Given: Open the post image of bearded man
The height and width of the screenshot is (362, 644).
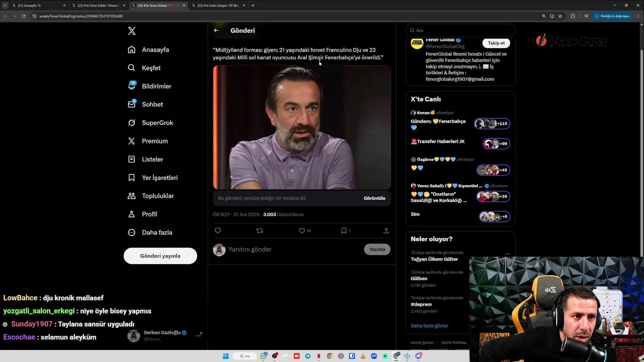Looking at the screenshot, I should 302,127.
